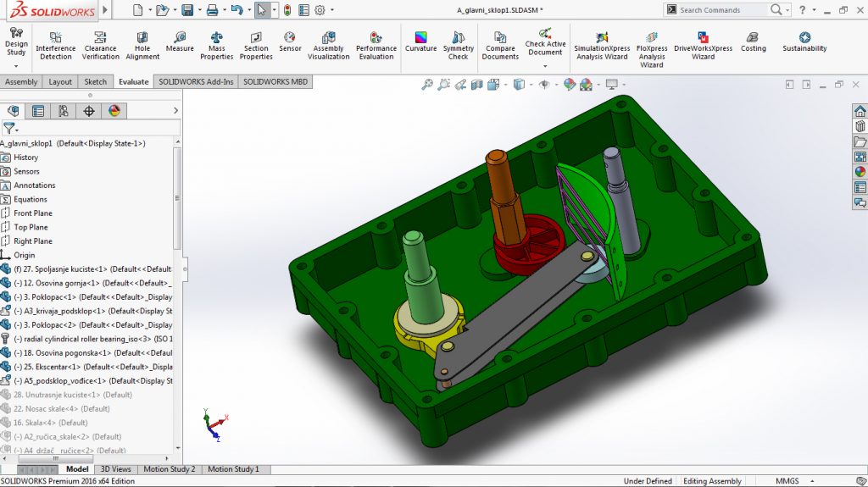
Task: Click Check Active Document
Action: click(x=545, y=42)
